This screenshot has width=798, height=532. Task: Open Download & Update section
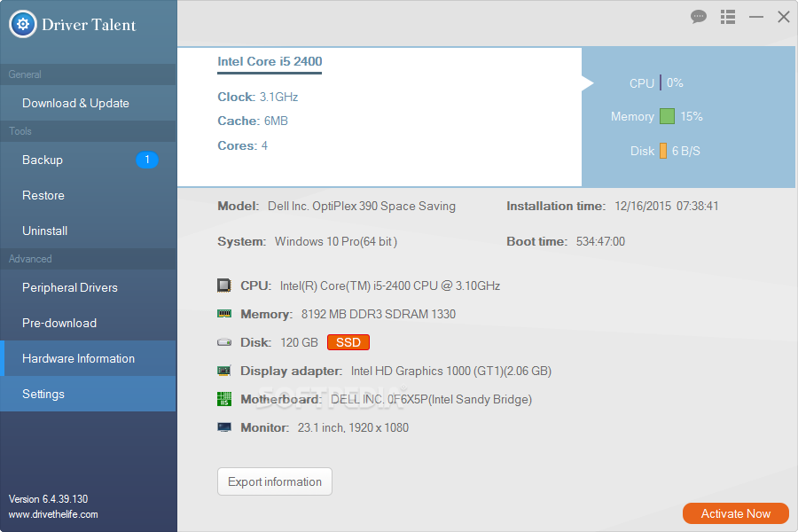pos(88,103)
